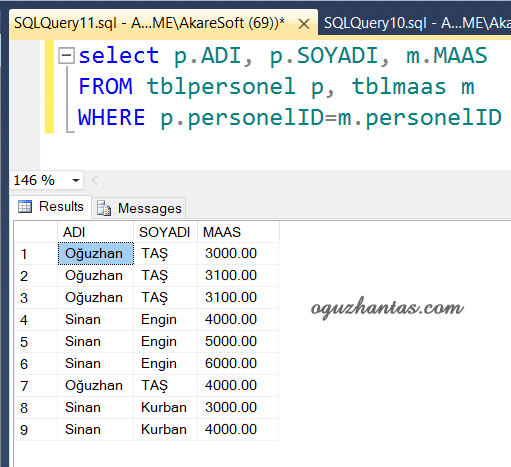
Task: Click tblpersonel in the FROM clause
Action: point(221,87)
